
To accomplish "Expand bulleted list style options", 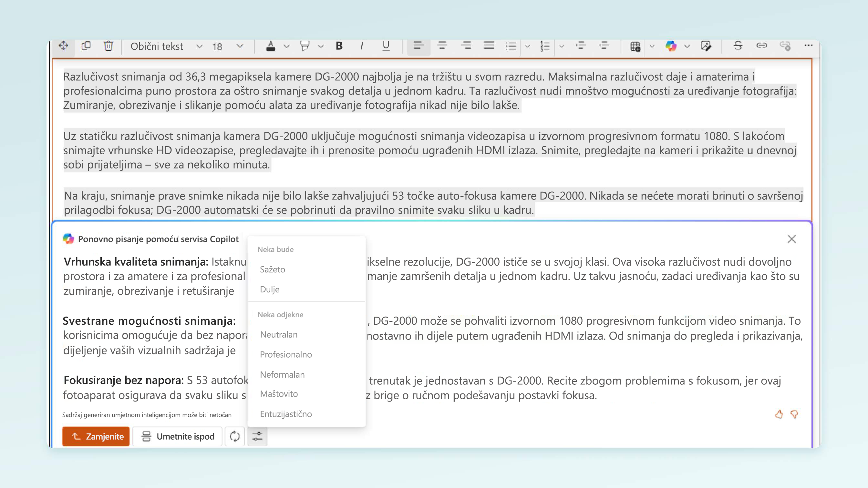I will click(x=527, y=46).
